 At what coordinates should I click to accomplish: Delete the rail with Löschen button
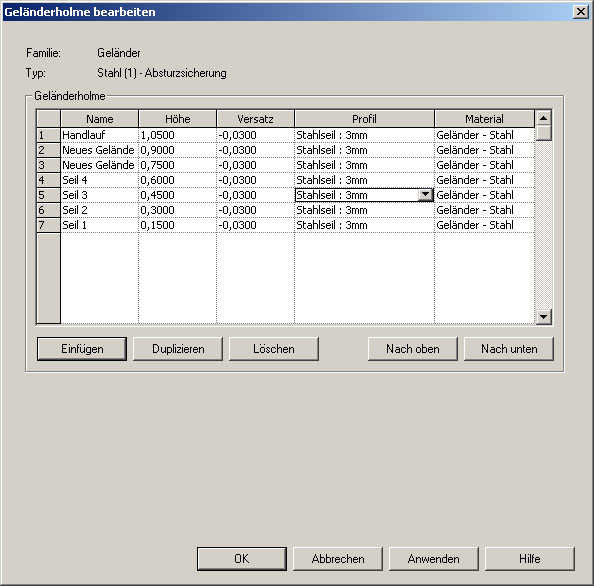[274, 348]
